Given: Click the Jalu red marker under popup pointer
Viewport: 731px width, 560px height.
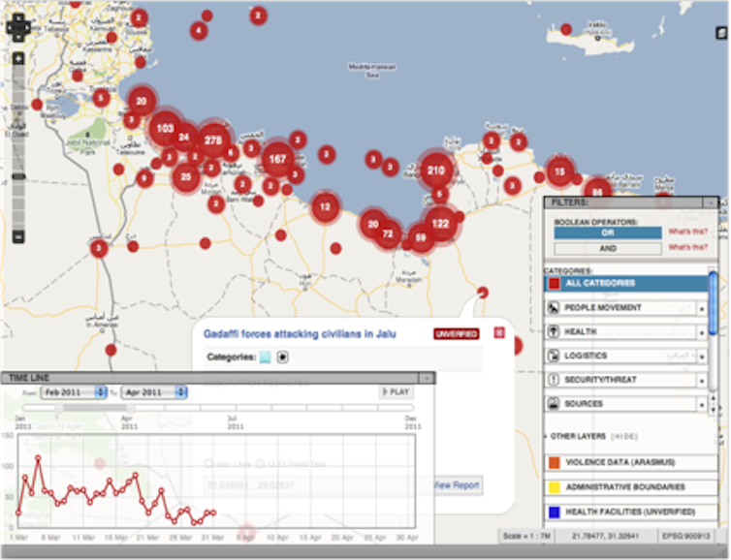Looking at the screenshot, I should pyautogui.click(x=483, y=293).
